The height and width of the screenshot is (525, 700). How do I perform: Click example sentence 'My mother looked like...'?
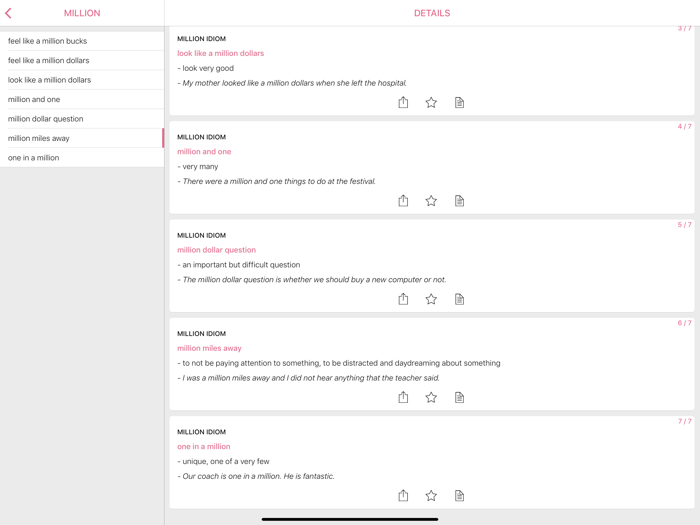pos(292,83)
